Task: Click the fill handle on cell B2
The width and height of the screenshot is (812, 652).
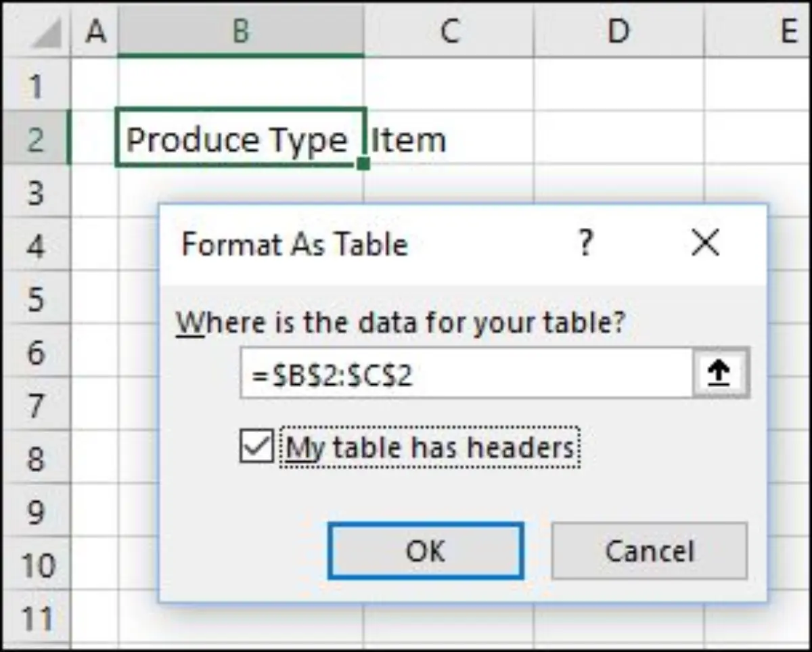Action: click(x=363, y=164)
